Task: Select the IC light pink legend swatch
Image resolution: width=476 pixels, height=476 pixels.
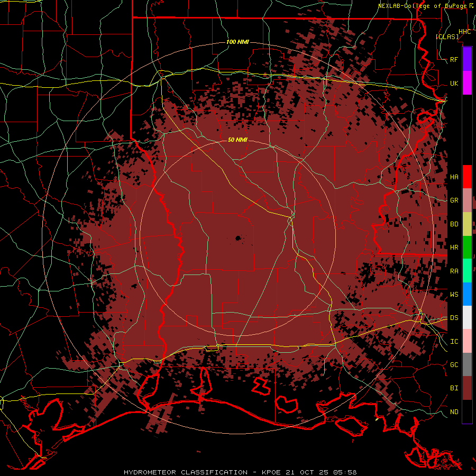Action: 467,341
